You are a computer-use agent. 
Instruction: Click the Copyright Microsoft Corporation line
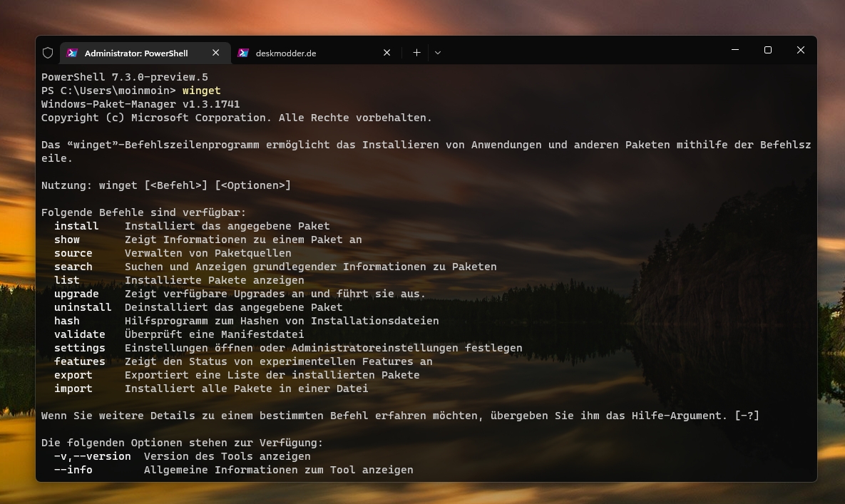pos(237,118)
